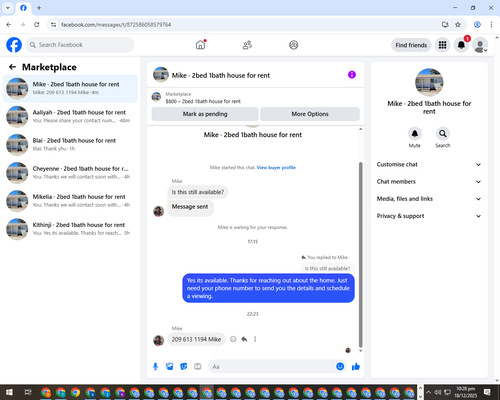
Task: Open View buyer profile link
Action: pyautogui.click(x=276, y=167)
